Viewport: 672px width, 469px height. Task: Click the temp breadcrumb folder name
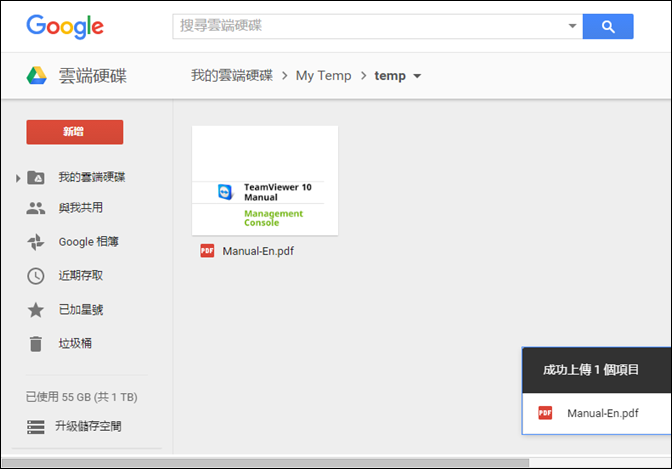[x=390, y=76]
